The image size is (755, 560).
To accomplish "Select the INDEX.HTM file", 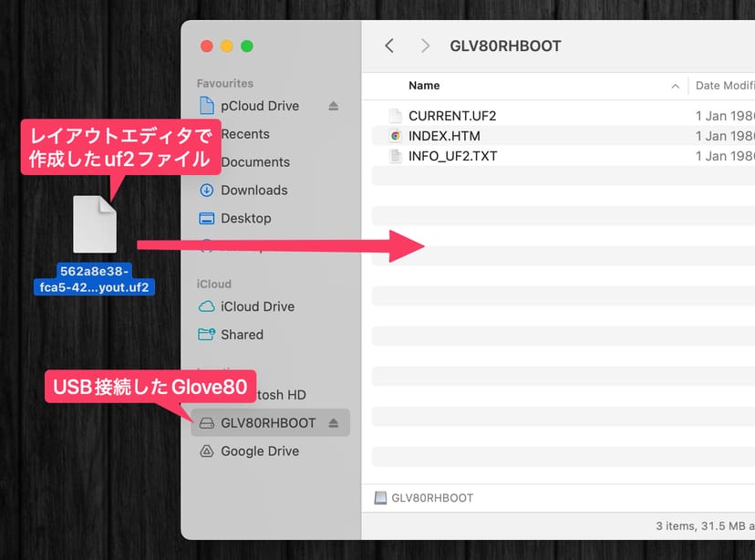I will 444,136.
